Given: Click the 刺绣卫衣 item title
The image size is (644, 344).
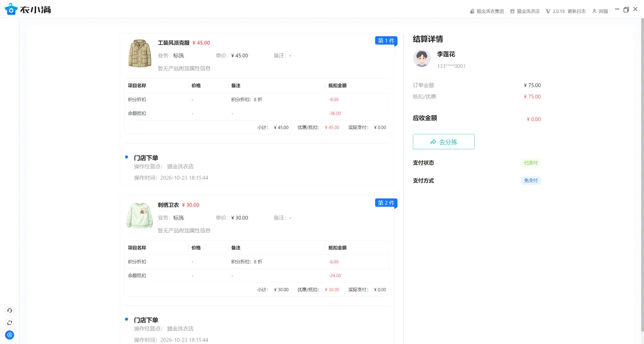Looking at the screenshot, I should [x=168, y=205].
